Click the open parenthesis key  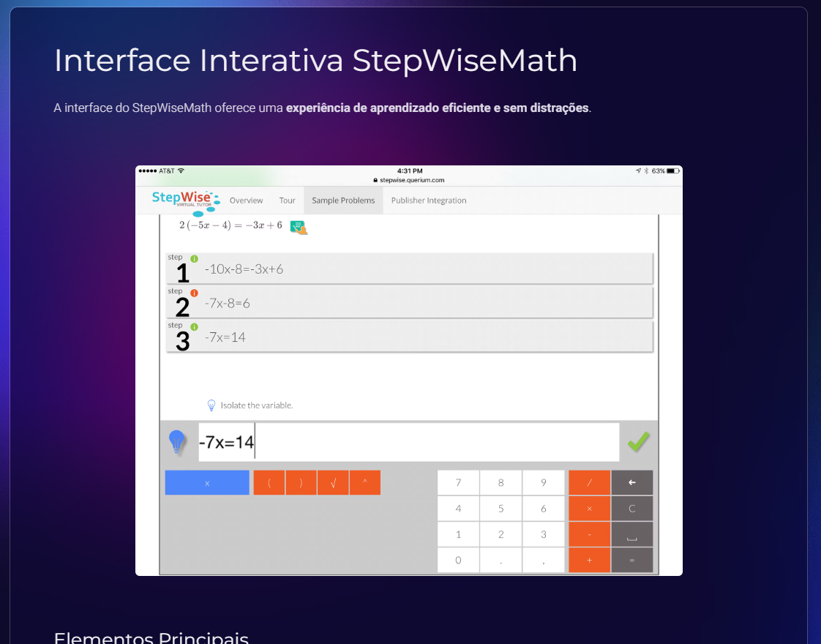coord(269,483)
